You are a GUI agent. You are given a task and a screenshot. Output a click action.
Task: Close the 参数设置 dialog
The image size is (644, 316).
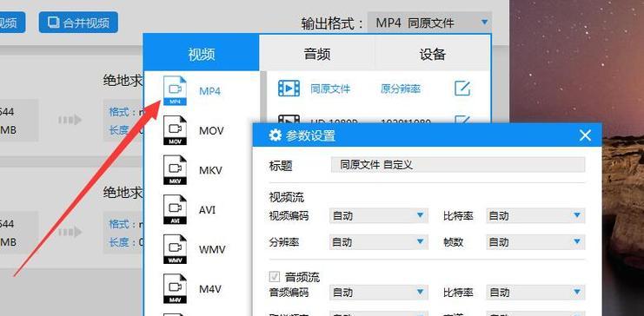(x=585, y=135)
